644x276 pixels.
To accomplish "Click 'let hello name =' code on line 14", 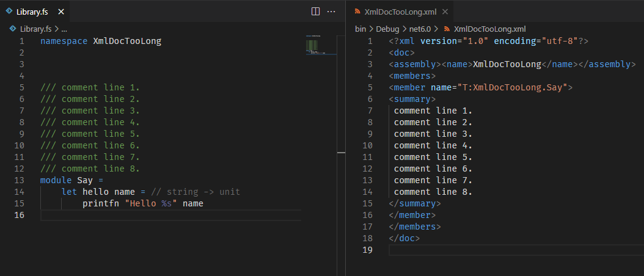I will coord(103,192).
